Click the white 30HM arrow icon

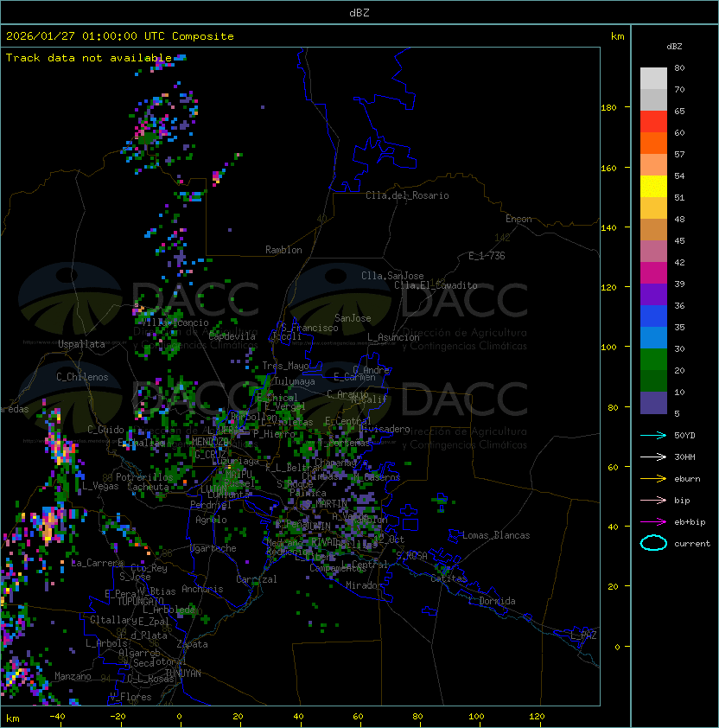[x=653, y=457]
